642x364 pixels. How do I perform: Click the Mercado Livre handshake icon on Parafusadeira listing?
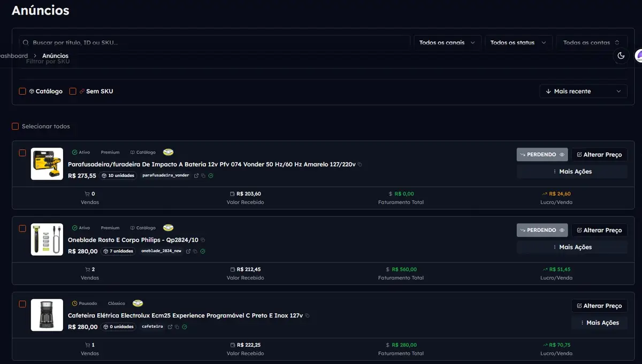[x=168, y=152]
